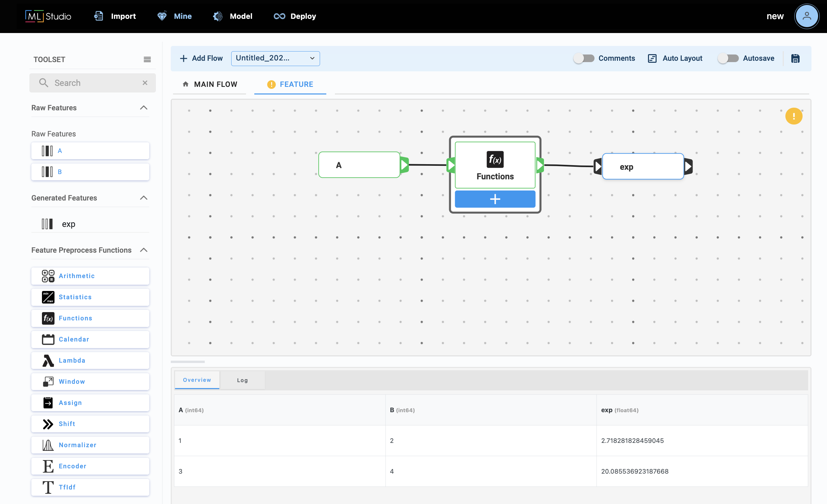Enable the Comments toggle
Image resolution: width=827 pixels, height=504 pixels.
point(583,58)
